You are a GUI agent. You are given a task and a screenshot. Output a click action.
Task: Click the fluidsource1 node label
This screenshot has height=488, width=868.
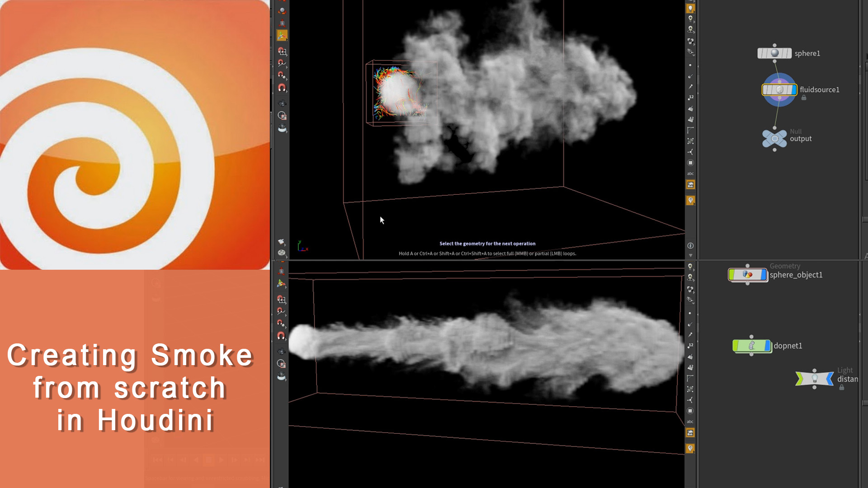819,89
